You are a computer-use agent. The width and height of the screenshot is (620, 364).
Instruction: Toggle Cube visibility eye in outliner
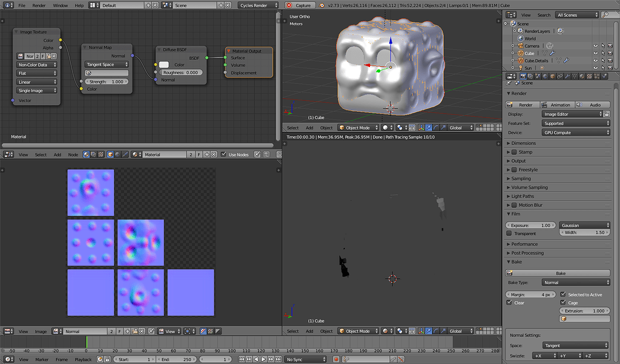596,53
